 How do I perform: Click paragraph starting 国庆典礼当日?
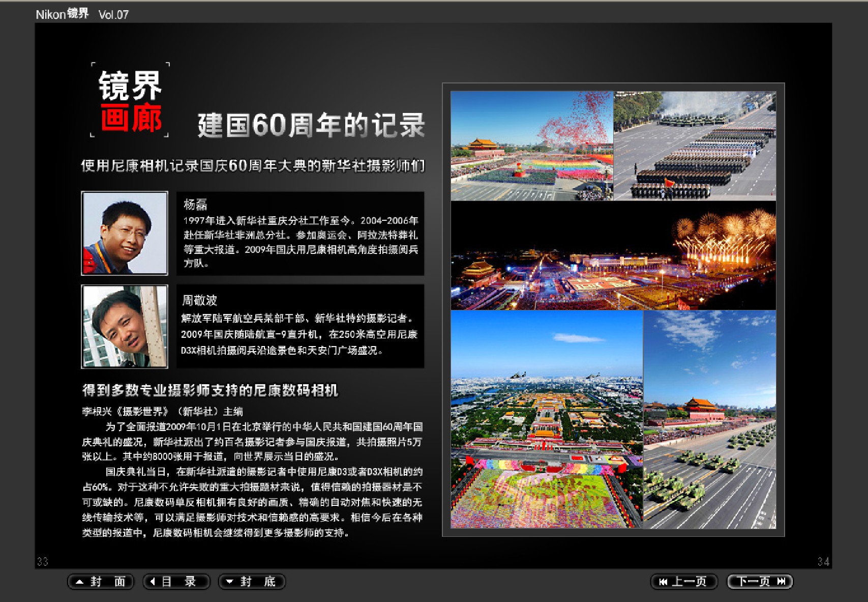[x=253, y=502]
